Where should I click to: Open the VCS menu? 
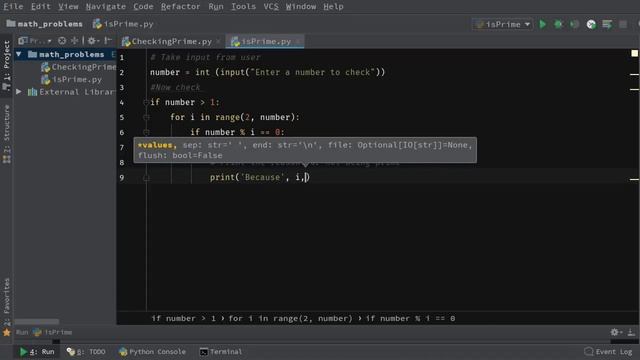(271, 7)
